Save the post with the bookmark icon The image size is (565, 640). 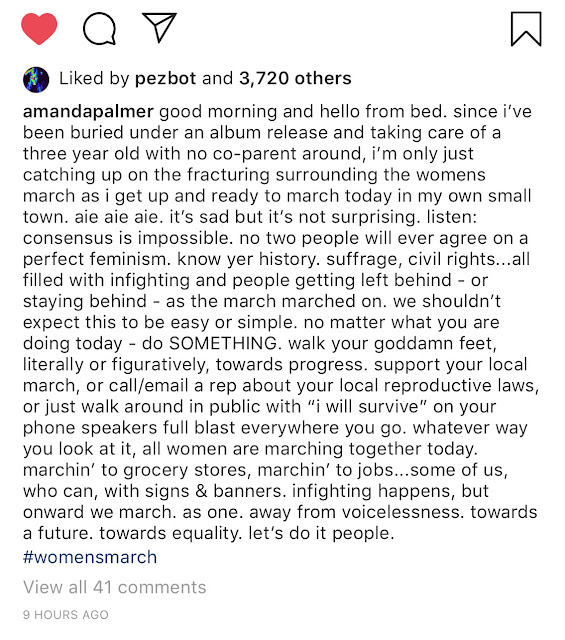(526, 29)
